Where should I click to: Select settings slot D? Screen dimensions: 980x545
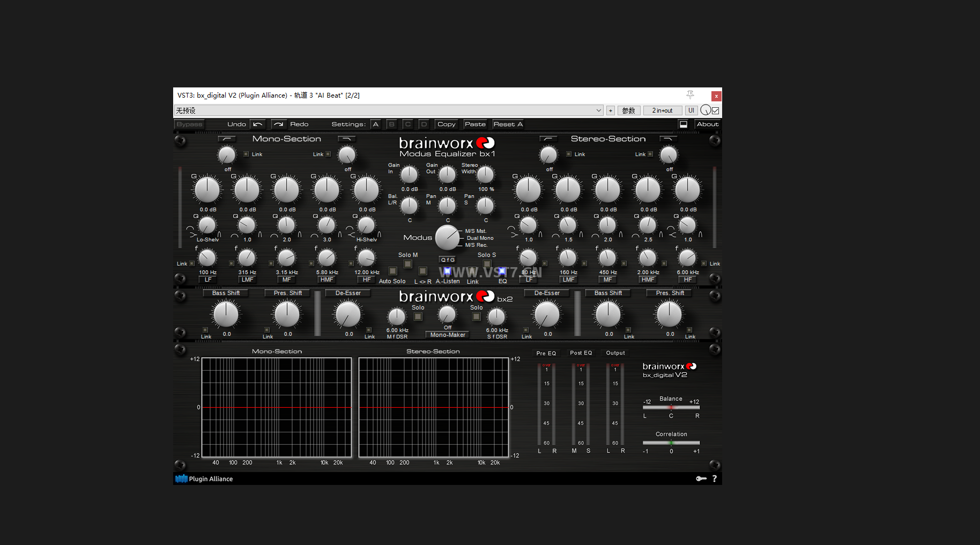(424, 124)
